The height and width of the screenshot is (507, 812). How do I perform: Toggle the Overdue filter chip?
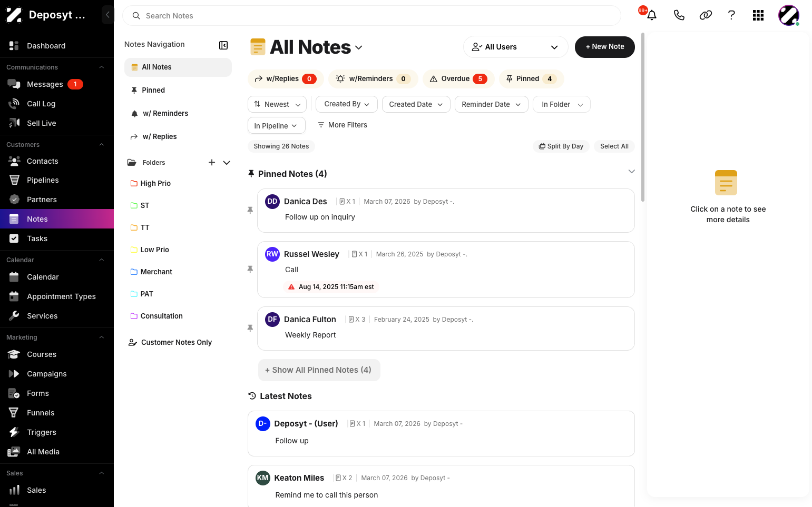[458, 79]
